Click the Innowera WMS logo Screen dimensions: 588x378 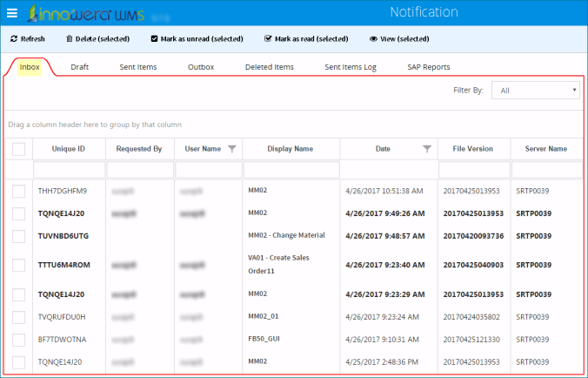point(85,14)
